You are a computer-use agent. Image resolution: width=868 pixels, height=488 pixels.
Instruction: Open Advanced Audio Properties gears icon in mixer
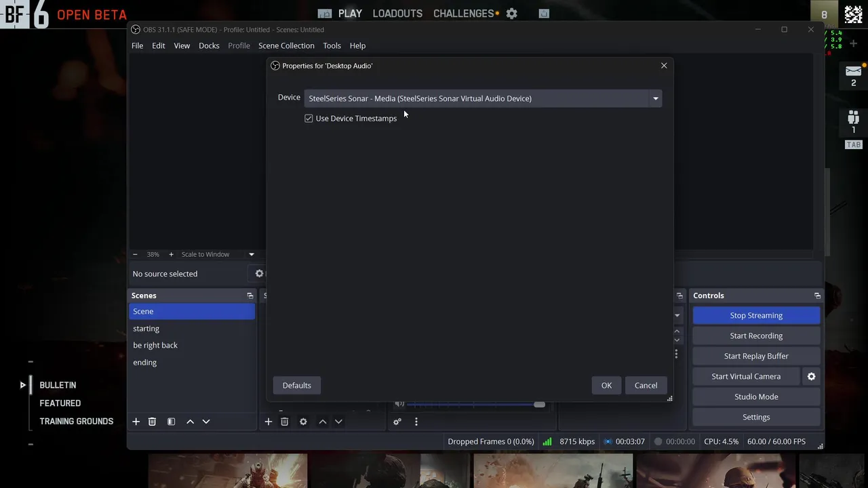pos(397,422)
